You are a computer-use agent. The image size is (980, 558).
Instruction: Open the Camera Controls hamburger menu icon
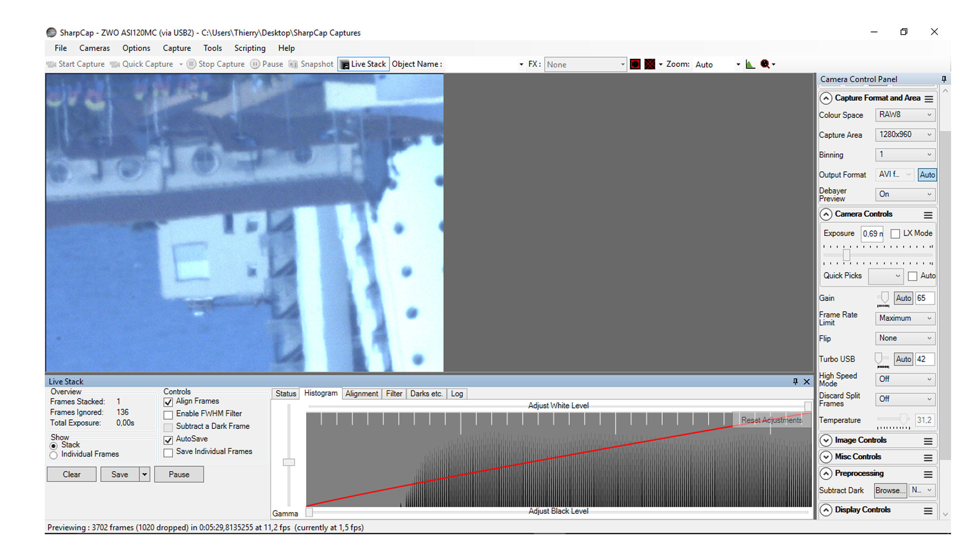point(928,215)
